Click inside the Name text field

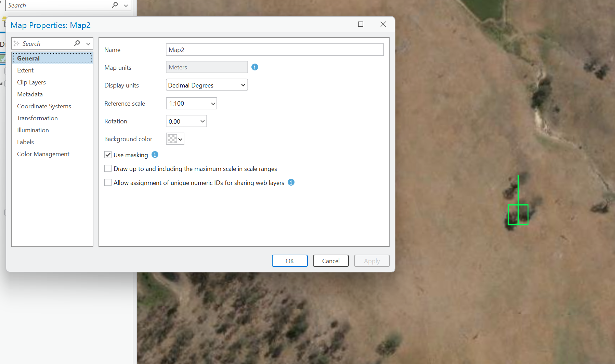click(x=274, y=50)
